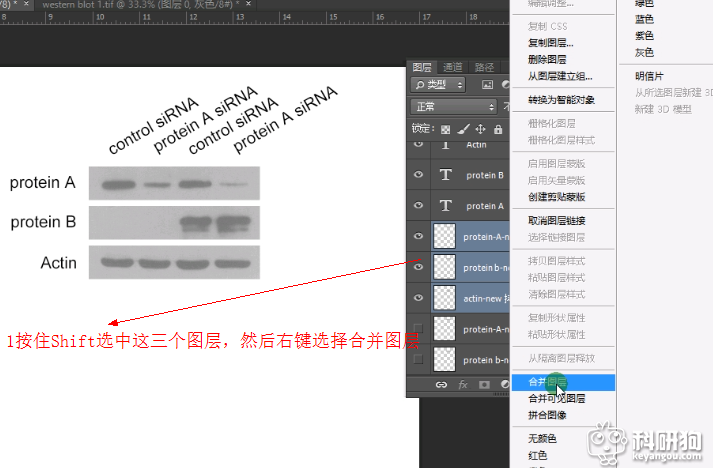713x468 pixels.
Task: Click the lock image pixels brush icon
Action: pyautogui.click(x=463, y=129)
